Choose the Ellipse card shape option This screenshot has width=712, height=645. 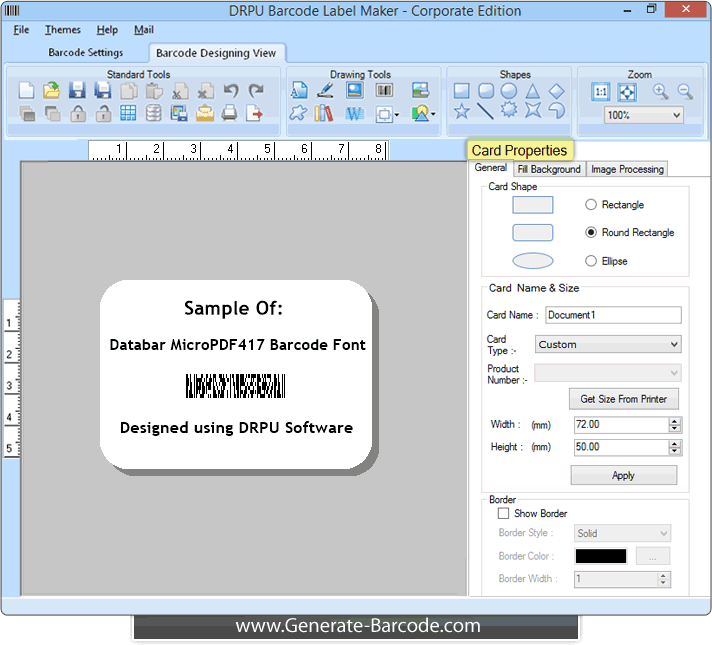click(x=591, y=261)
